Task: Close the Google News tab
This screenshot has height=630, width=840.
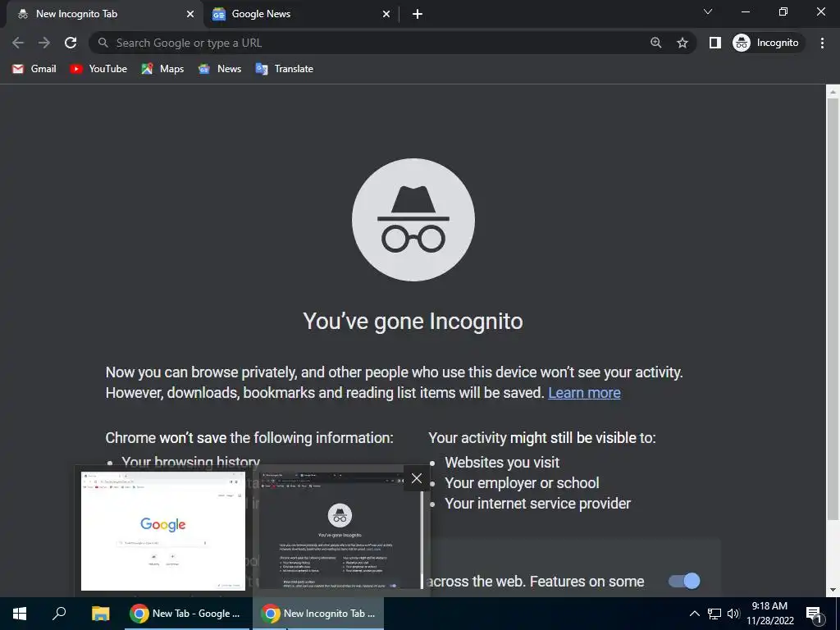Action: pyautogui.click(x=386, y=14)
